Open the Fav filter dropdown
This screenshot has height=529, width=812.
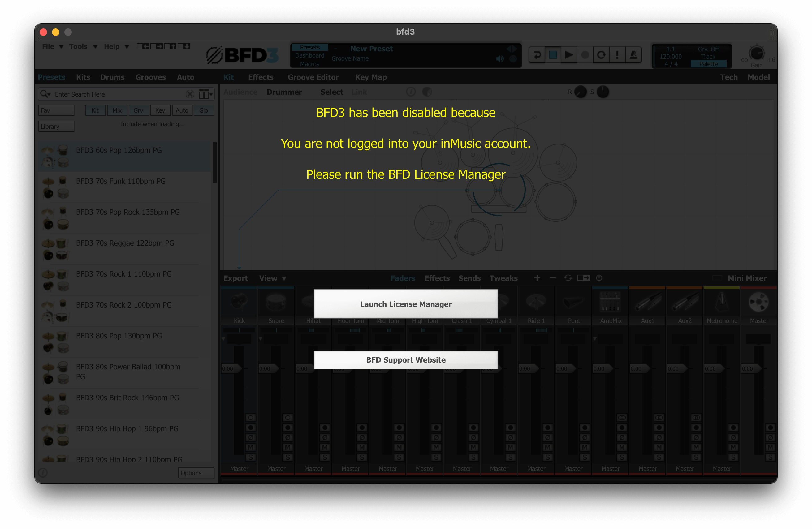tap(56, 110)
